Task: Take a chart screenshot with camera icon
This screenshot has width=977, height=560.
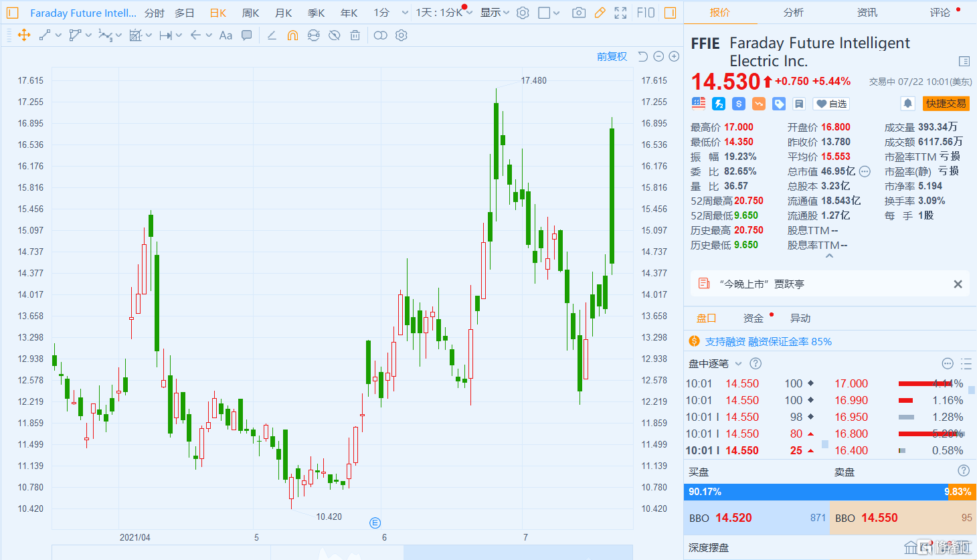Action: [x=579, y=13]
